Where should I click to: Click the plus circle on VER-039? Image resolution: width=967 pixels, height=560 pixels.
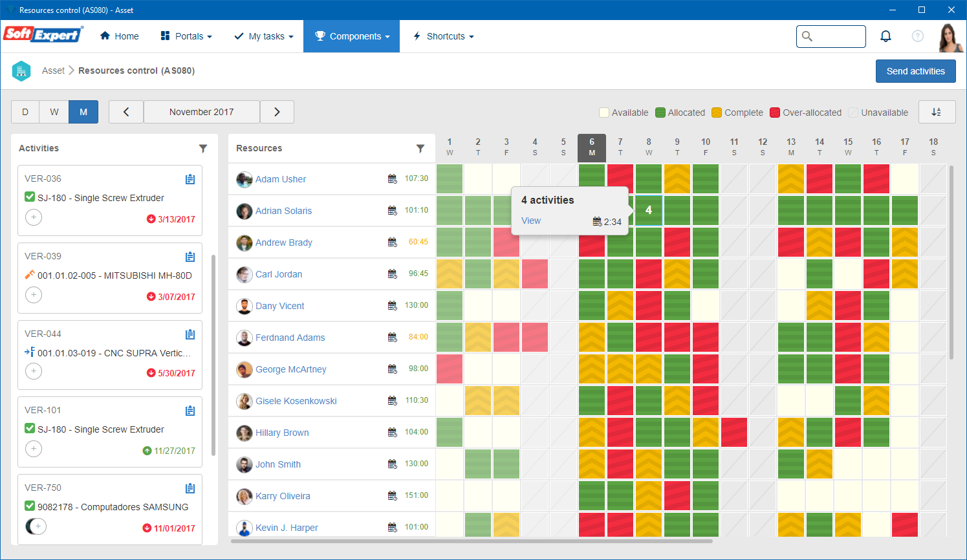coord(34,295)
